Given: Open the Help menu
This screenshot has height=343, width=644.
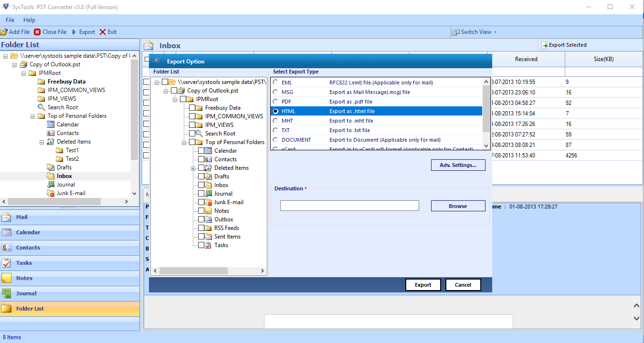Looking at the screenshot, I should click(x=29, y=20).
